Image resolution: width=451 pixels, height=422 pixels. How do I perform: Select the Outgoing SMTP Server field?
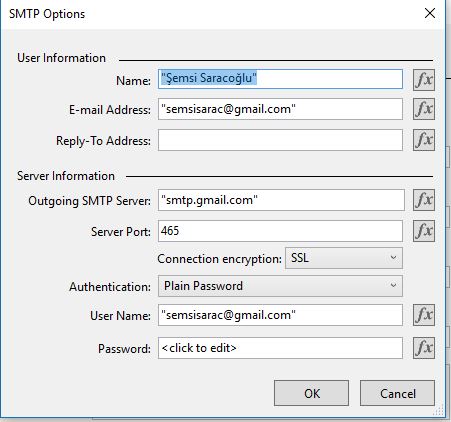click(281, 200)
